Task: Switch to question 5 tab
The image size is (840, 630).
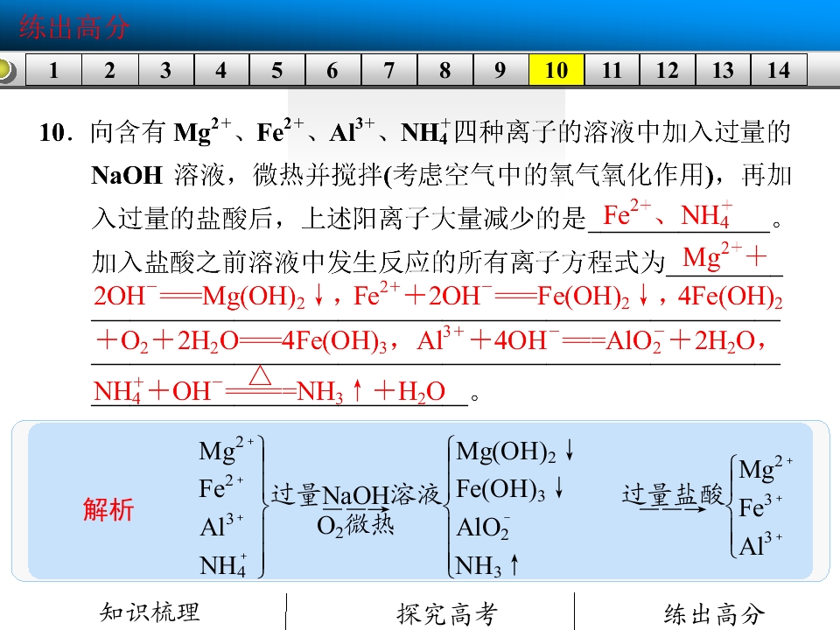Action: tap(277, 70)
